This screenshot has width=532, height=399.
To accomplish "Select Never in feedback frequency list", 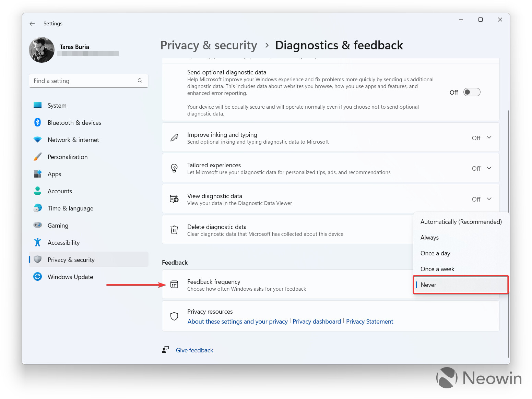I will 461,285.
